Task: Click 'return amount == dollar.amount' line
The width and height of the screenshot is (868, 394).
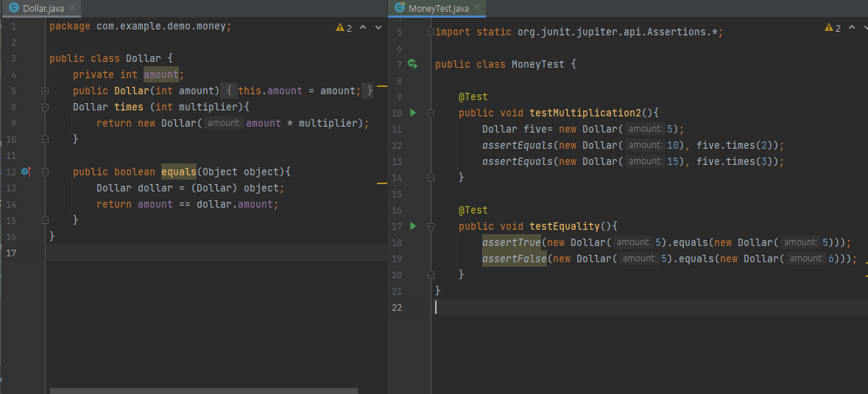Action: [x=187, y=204]
